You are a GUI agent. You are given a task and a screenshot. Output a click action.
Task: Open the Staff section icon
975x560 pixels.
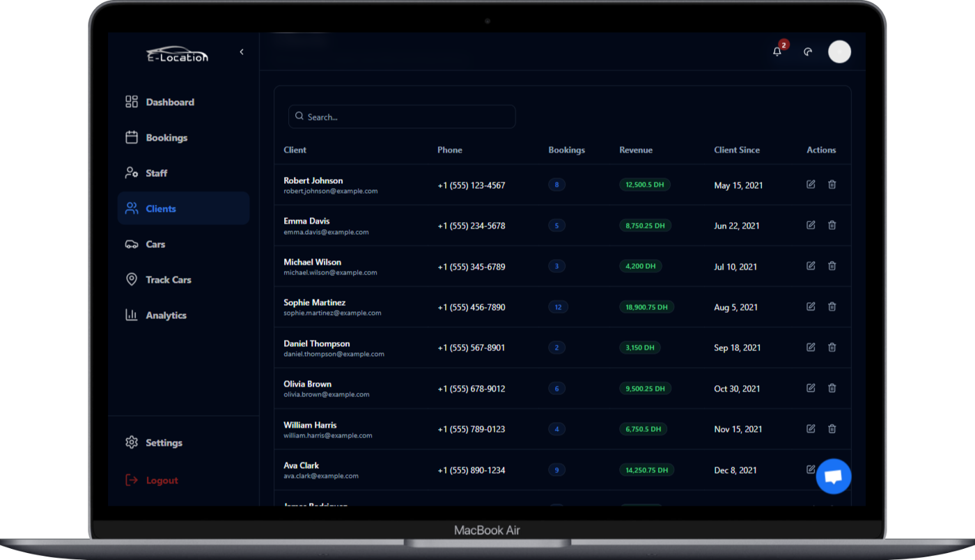pos(131,173)
